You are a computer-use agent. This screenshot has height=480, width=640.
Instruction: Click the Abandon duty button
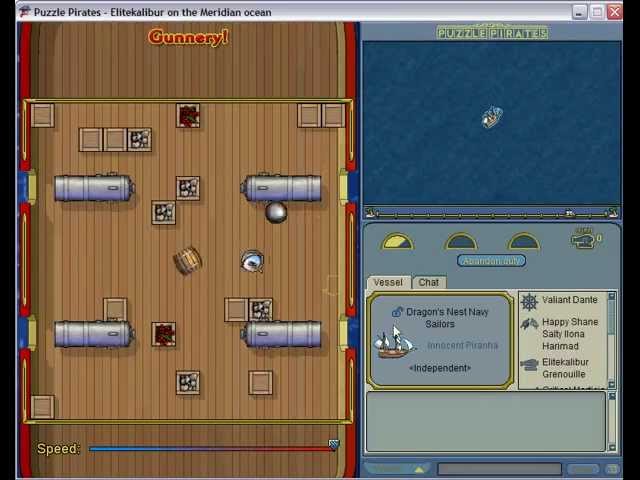coord(491,260)
